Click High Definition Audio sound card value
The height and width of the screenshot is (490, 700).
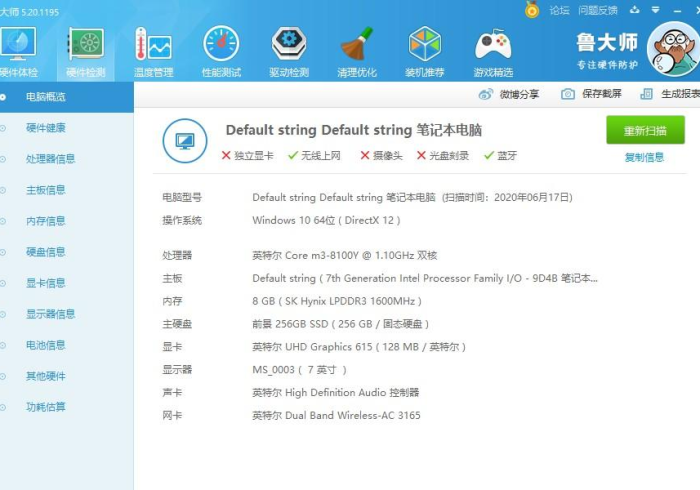[336, 393]
